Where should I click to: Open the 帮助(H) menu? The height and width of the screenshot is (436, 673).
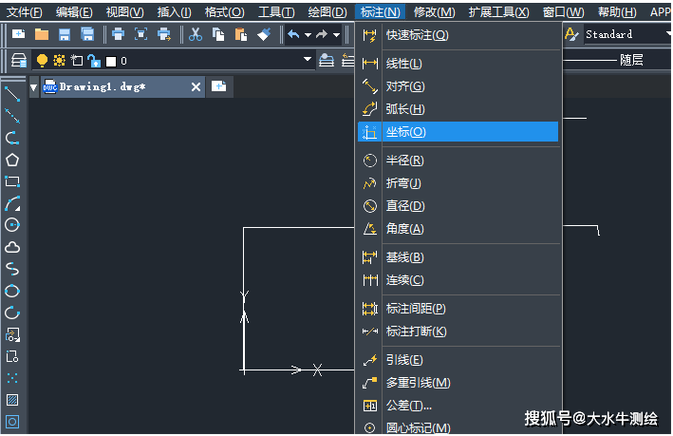point(617,12)
